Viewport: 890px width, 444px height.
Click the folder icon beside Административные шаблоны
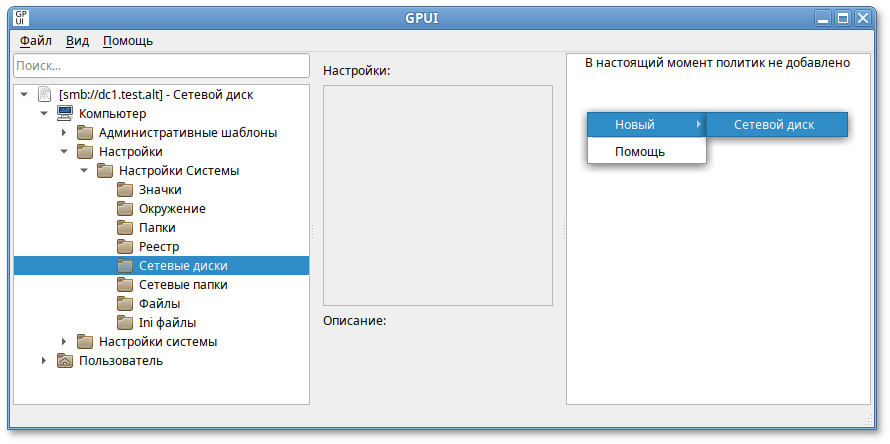click(x=85, y=133)
